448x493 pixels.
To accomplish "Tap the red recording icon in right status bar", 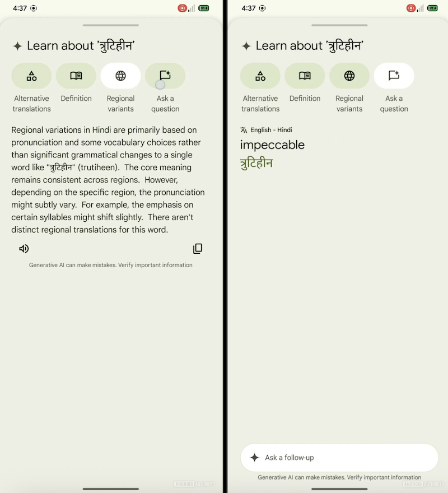I will tap(411, 8).
